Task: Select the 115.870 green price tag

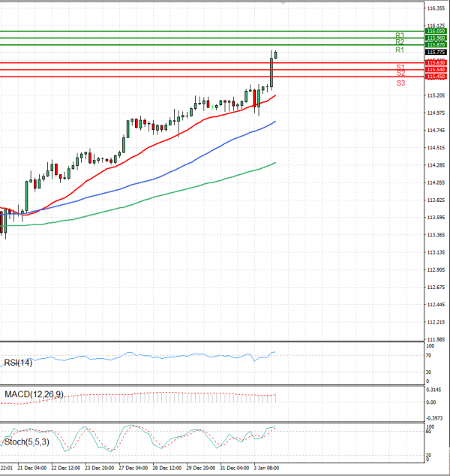Action: 436,45
